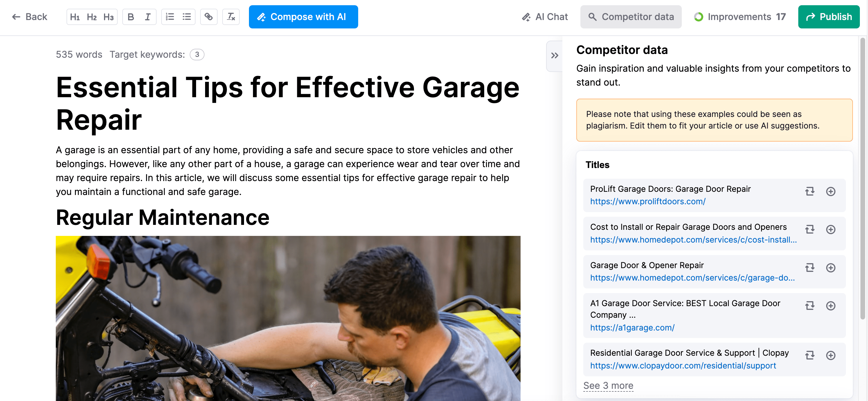Viewport: 868px width, 401px height.
Task: Click the collapse sidebar arrow icon
Action: (x=555, y=55)
